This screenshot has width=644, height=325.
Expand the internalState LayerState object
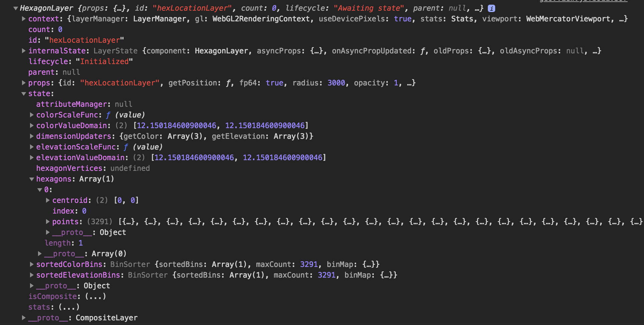pyautogui.click(x=24, y=51)
